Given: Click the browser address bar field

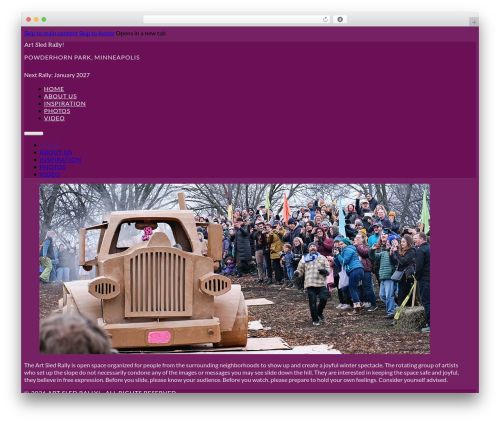Looking at the screenshot, I should pyautogui.click(x=237, y=20).
